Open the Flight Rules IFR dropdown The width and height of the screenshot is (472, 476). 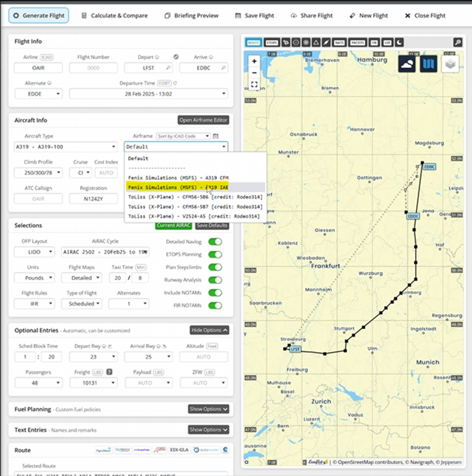coord(34,304)
